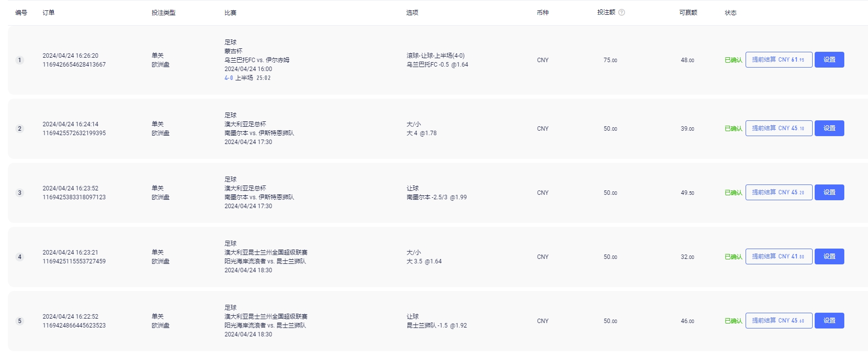The width and height of the screenshot is (868, 364).
Task: Click the 可赢额 column header
Action: (688, 13)
